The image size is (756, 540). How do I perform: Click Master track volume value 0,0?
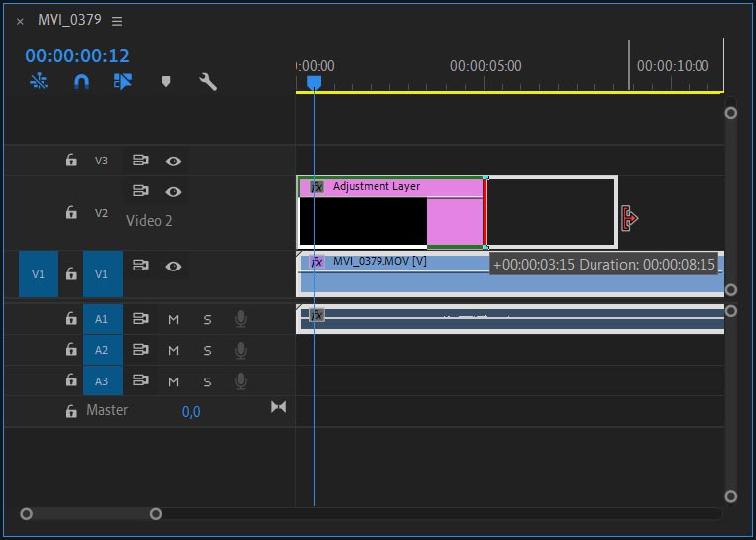point(191,412)
